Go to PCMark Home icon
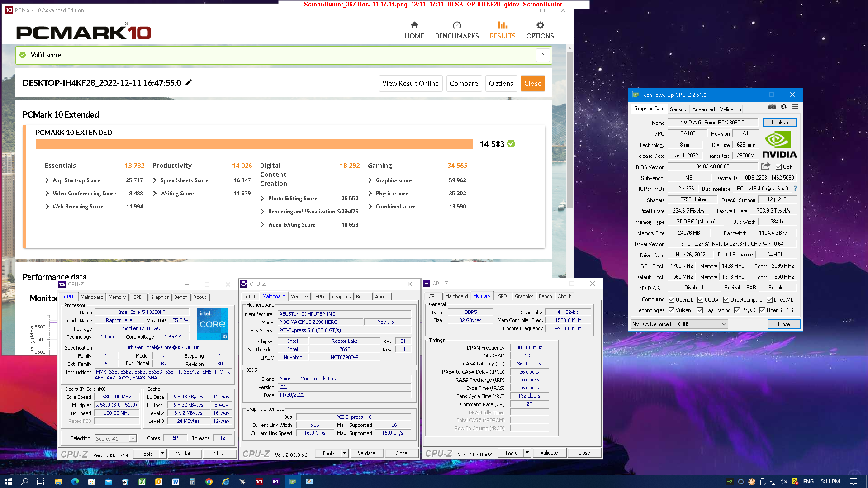This screenshot has height=488, width=868. 414,25
